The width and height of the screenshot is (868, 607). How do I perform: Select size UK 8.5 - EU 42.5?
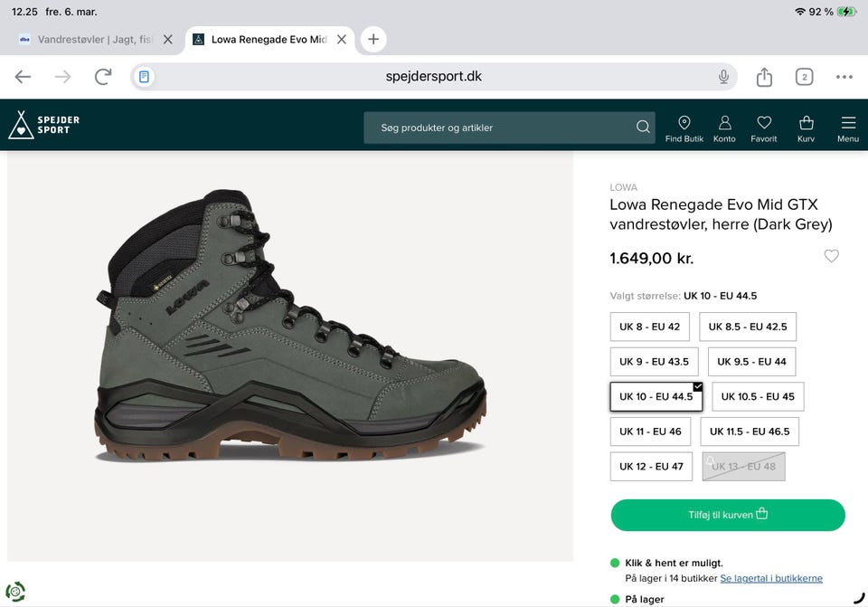tap(748, 327)
